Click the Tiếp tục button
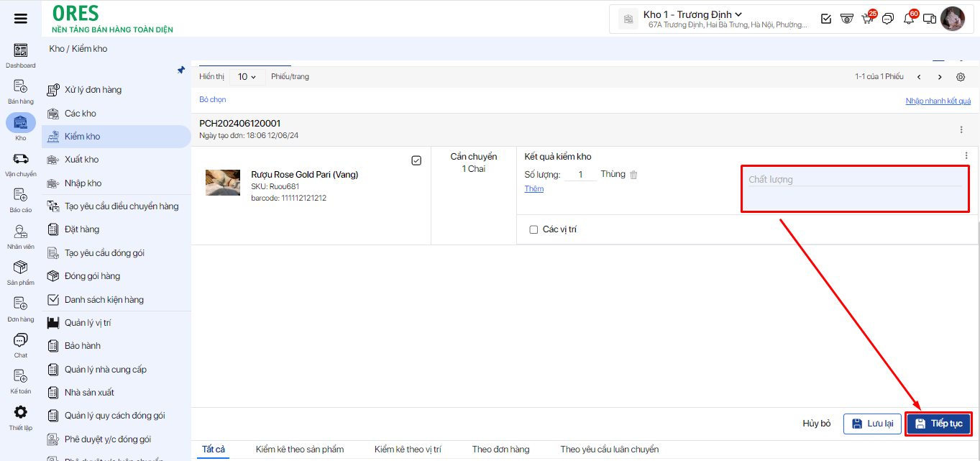This screenshot has height=461, width=980. (x=938, y=424)
